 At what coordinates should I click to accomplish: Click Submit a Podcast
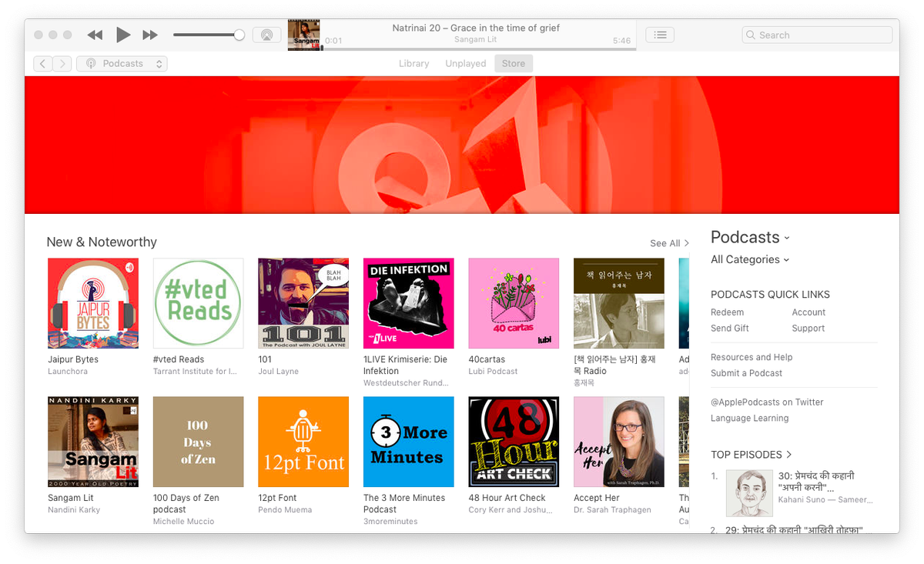coord(746,373)
